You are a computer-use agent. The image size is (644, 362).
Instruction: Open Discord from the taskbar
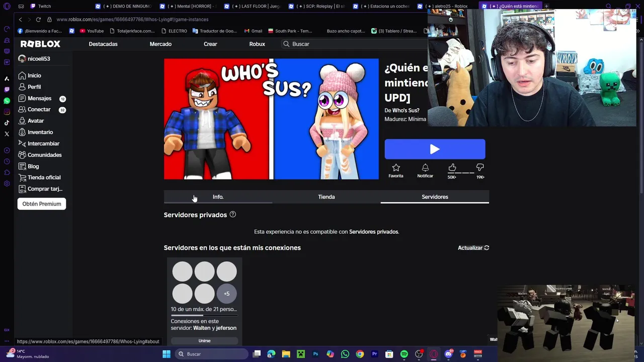448,354
